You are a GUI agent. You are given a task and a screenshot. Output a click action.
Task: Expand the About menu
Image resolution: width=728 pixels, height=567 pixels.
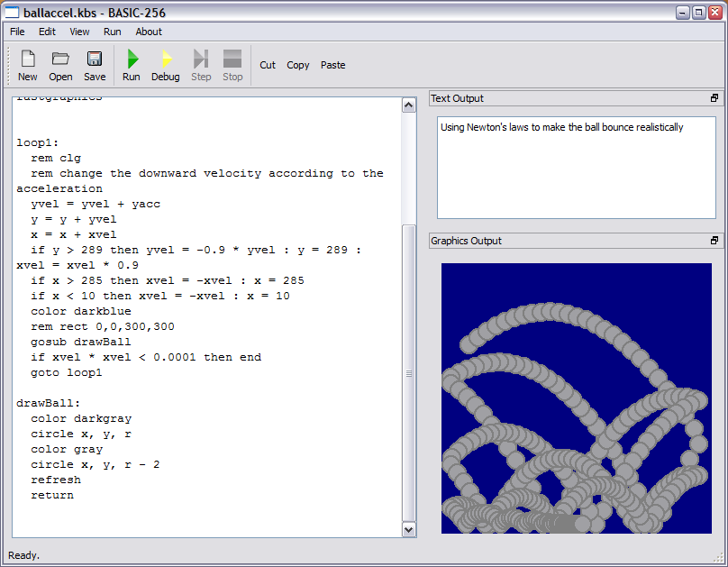pos(149,32)
